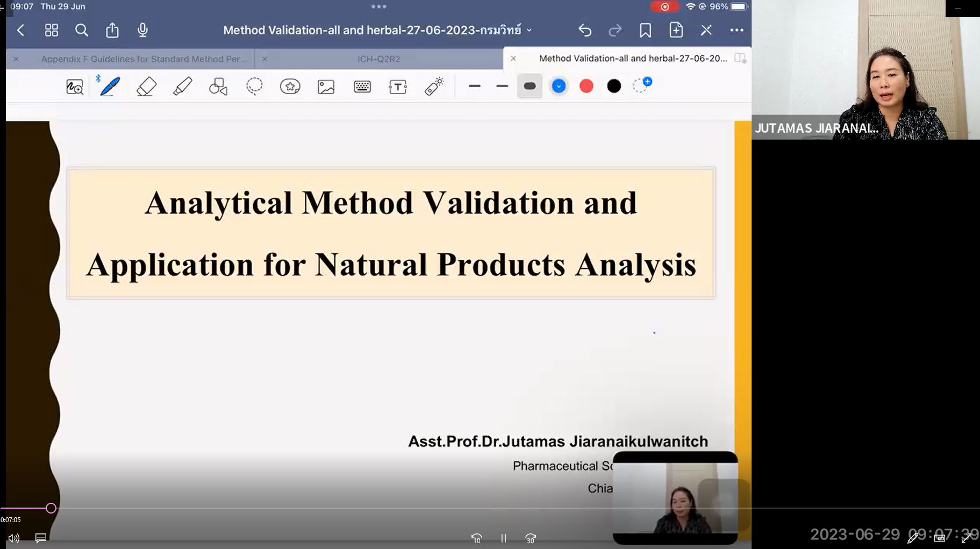
Task: Expand the document title dropdown
Action: pyautogui.click(x=530, y=30)
